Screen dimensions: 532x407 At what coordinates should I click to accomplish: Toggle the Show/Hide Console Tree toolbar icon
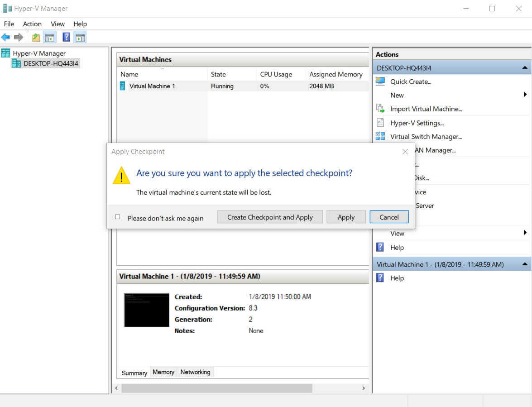(x=49, y=38)
